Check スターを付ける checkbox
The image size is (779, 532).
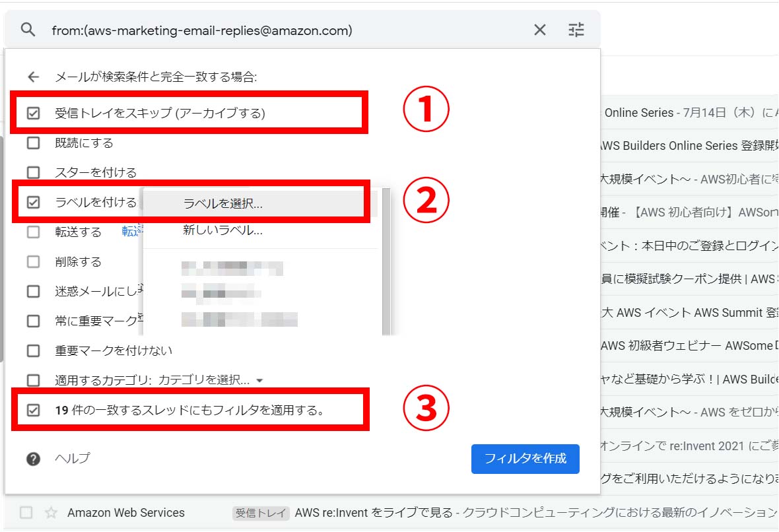point(33,172)
